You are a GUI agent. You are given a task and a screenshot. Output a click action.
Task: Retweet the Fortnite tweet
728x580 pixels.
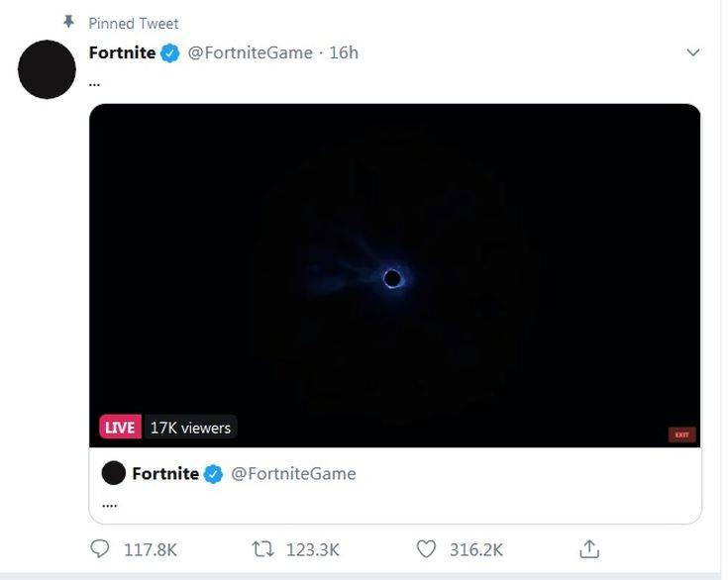263,548
